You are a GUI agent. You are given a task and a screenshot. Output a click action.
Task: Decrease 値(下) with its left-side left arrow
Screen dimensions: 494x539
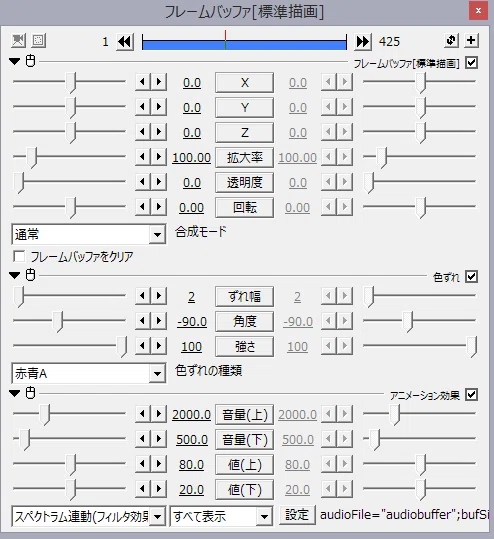143,488
